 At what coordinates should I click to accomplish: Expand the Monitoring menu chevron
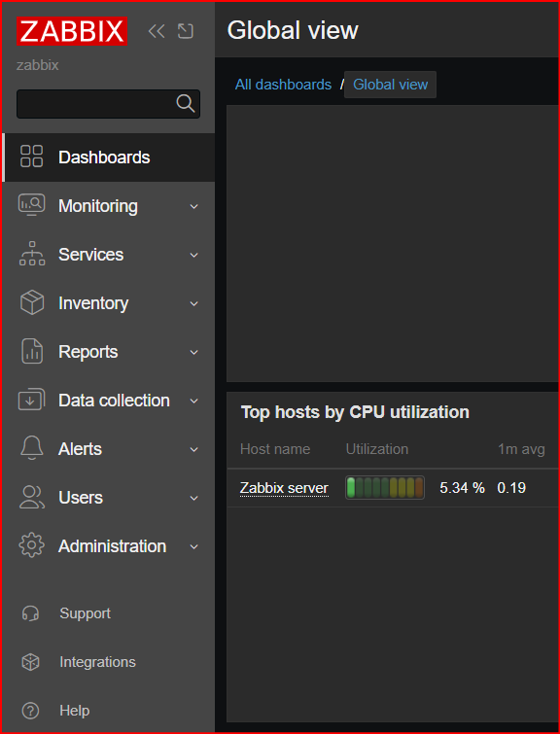[193, 206]
